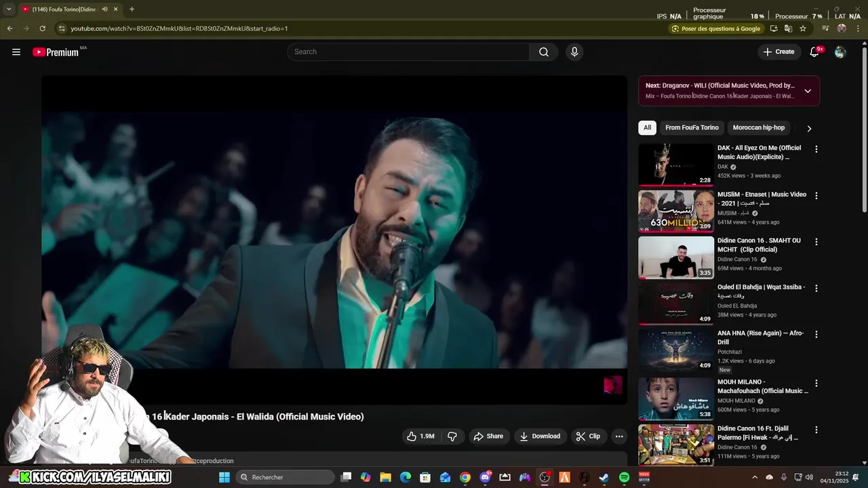The width and height of the screenshot is (868, 488).
Task: Open volume control in system tray
Action: click(x=809, y=477)
